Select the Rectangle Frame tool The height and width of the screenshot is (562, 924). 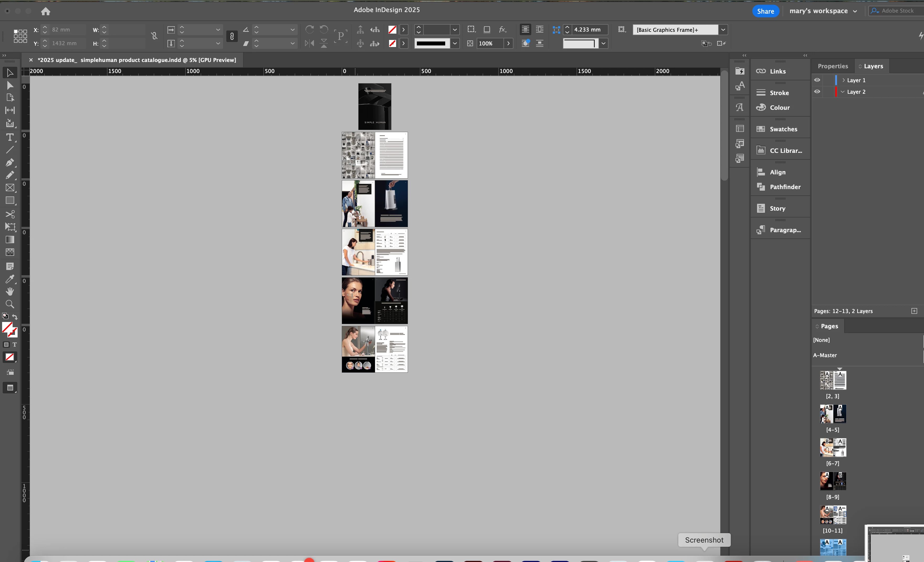click(10, 188)
